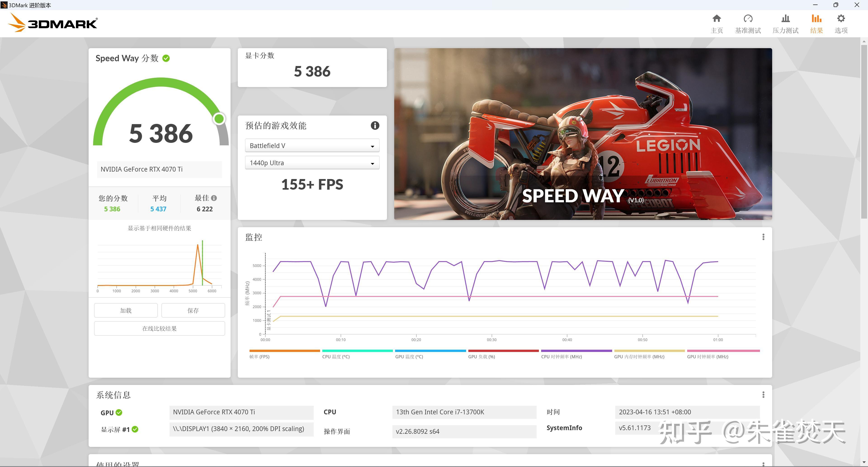Image resolution: width=868 pixels, height=467 pixels.
Task: Click the 最佳 score 6 222
Action: pyautogui.click(x=205, y=209)
